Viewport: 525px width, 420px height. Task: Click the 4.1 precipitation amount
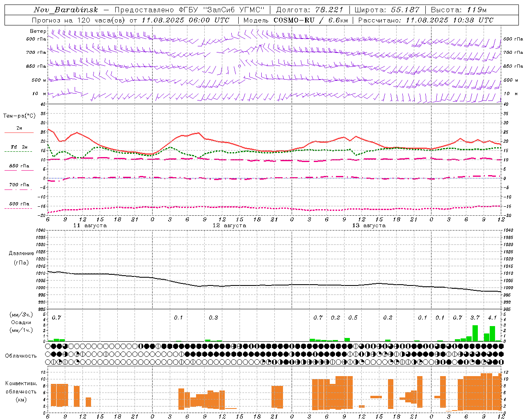click(x=493, y=317)
